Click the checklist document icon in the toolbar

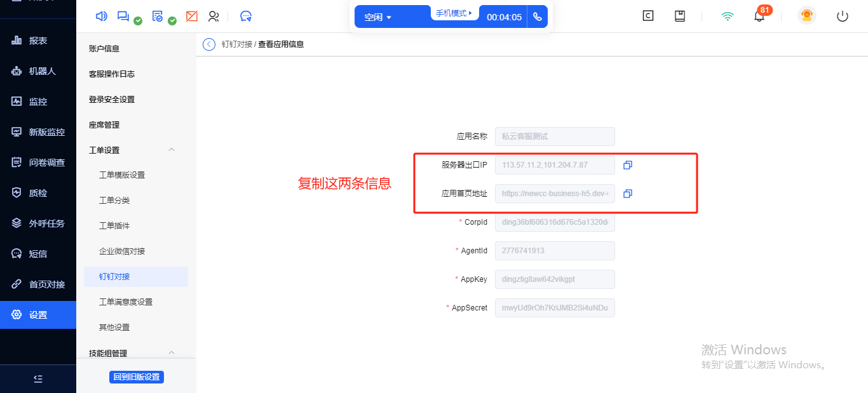158,17
